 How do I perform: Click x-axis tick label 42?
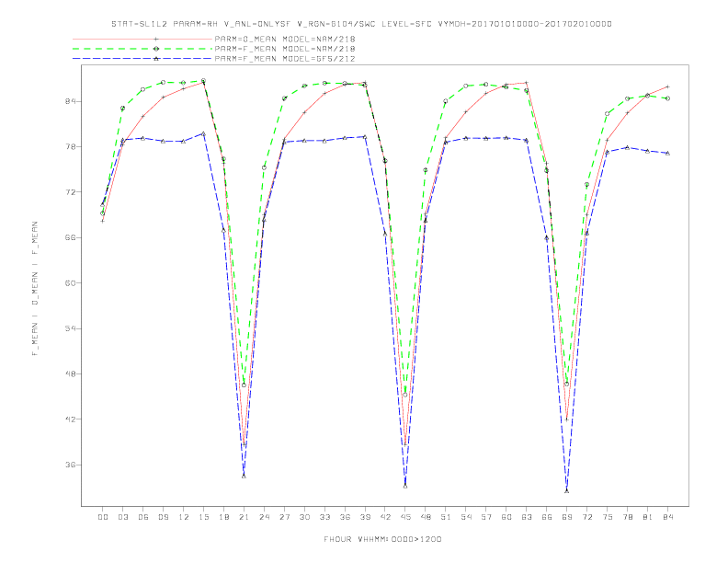click(x=385, y=517)
